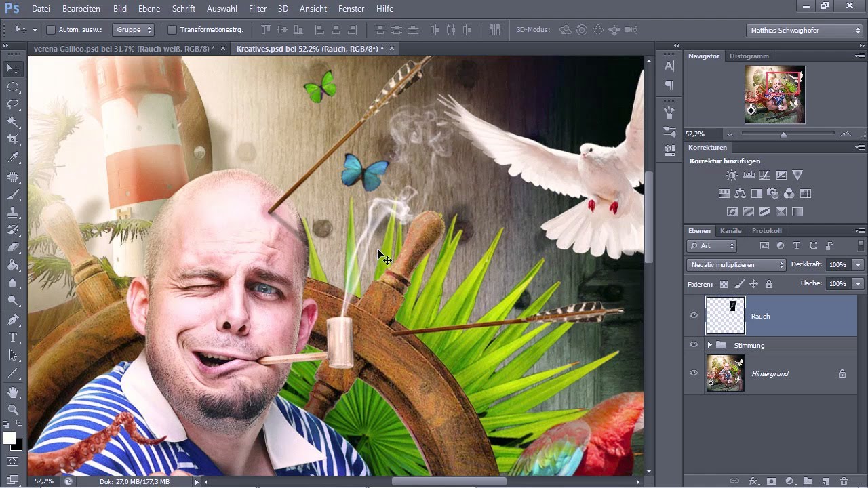Create a new layer

825,481
